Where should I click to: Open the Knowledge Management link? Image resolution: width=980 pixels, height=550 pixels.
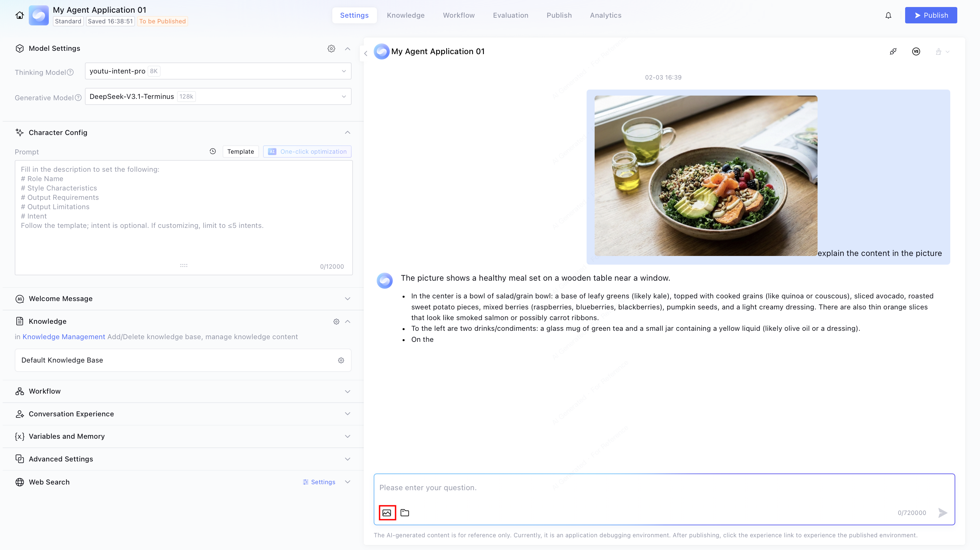(x=64, y=336)
